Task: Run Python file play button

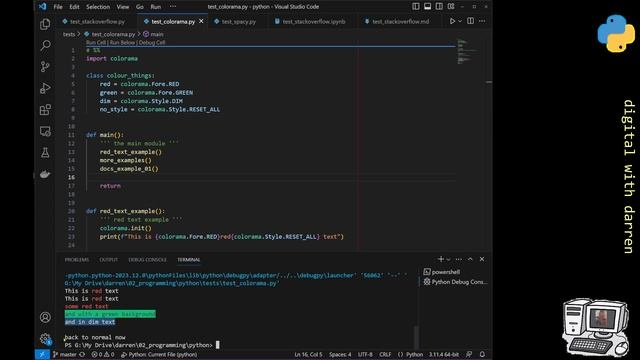Action: 452,21
